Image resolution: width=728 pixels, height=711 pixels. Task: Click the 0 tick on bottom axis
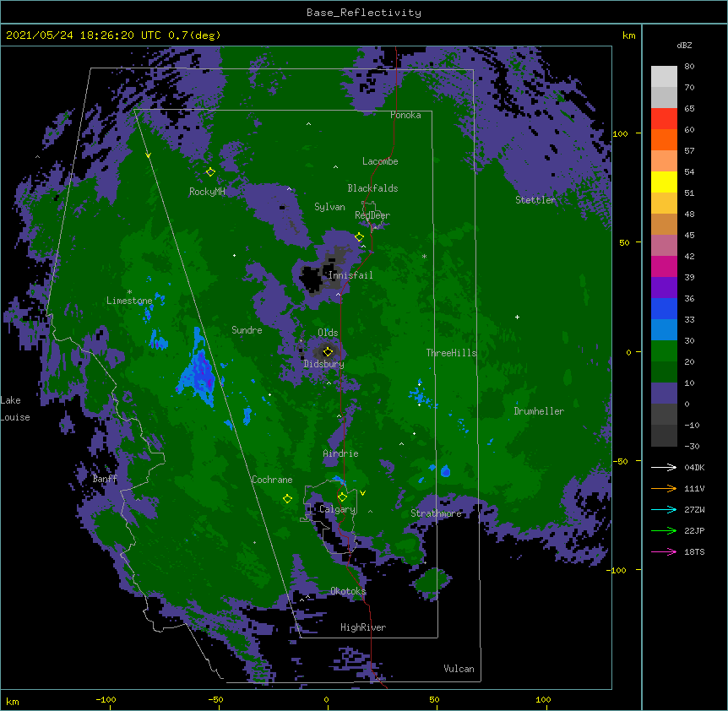pos(326,699)
